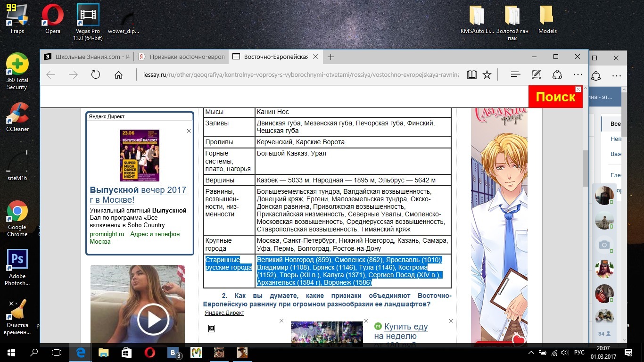Play the video ad with woman
644x362 pixels.
coord(153,320)
